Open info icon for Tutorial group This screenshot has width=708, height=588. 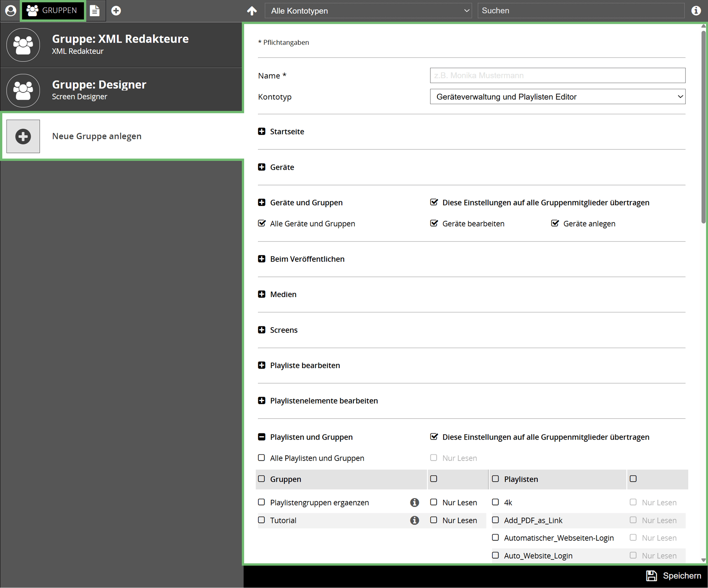[x=414, y=520]
